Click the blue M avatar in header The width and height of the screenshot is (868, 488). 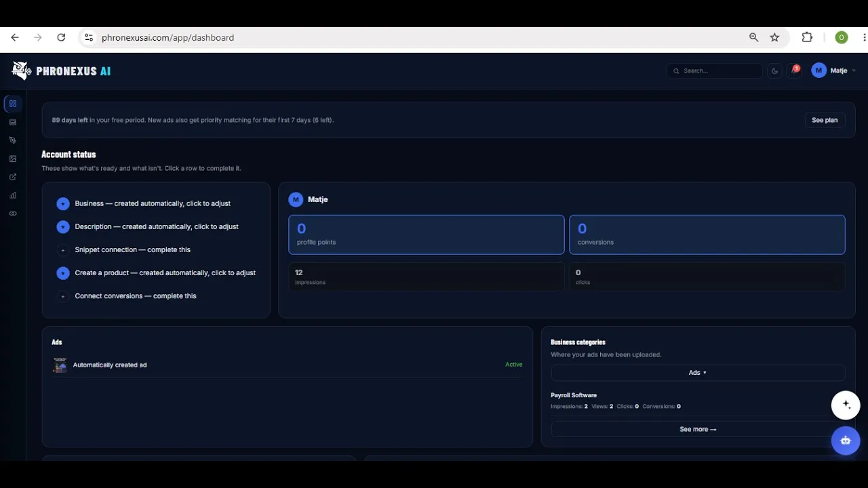click(818, 70)
